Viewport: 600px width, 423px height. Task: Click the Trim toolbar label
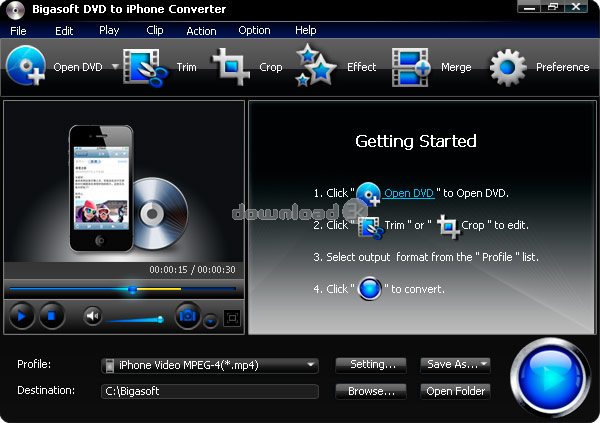[186, 67]
